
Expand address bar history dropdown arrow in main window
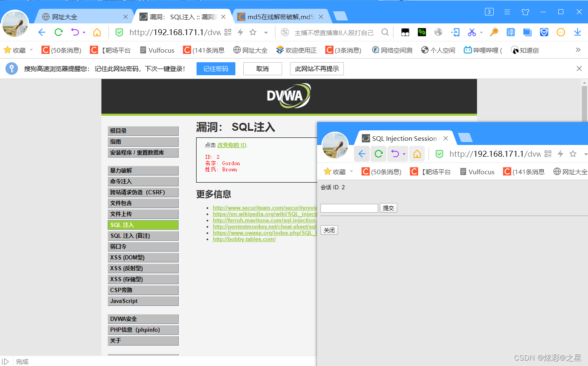(x=266, y=32)
